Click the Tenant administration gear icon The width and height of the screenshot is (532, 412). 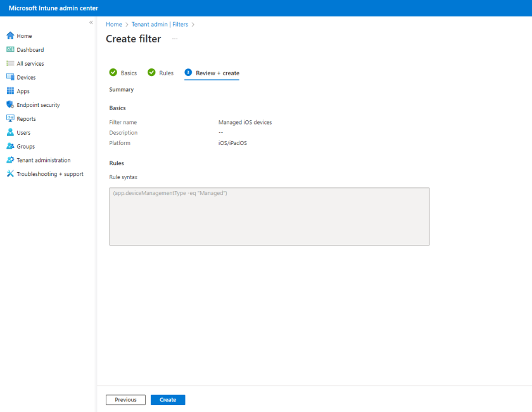[10, 159]
